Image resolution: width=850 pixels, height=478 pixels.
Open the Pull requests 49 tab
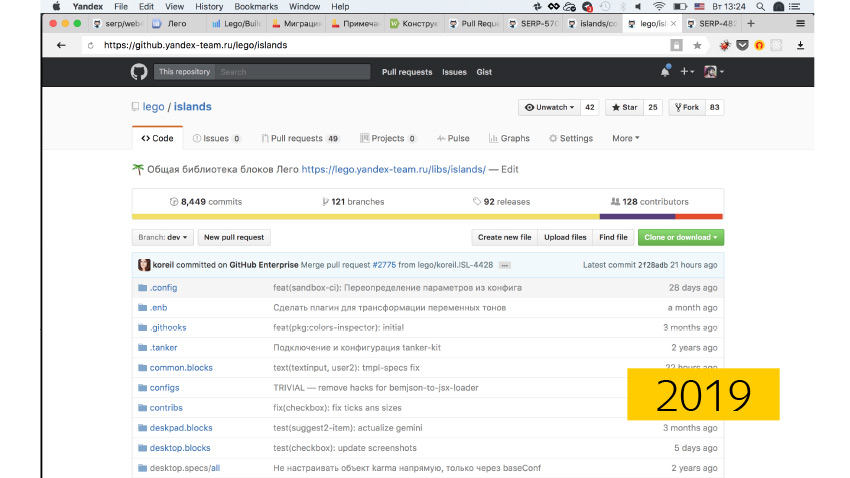[300, 138]
